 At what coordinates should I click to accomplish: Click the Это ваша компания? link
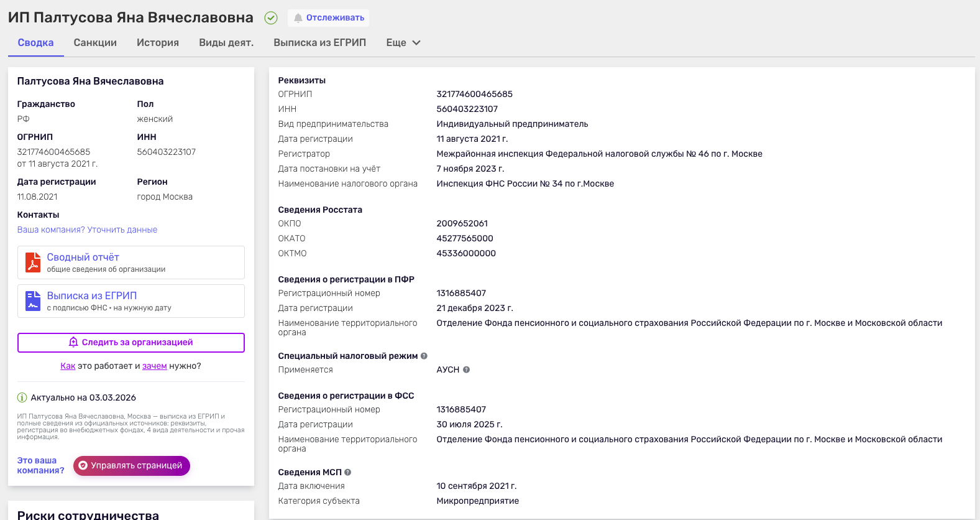[40, 465]
